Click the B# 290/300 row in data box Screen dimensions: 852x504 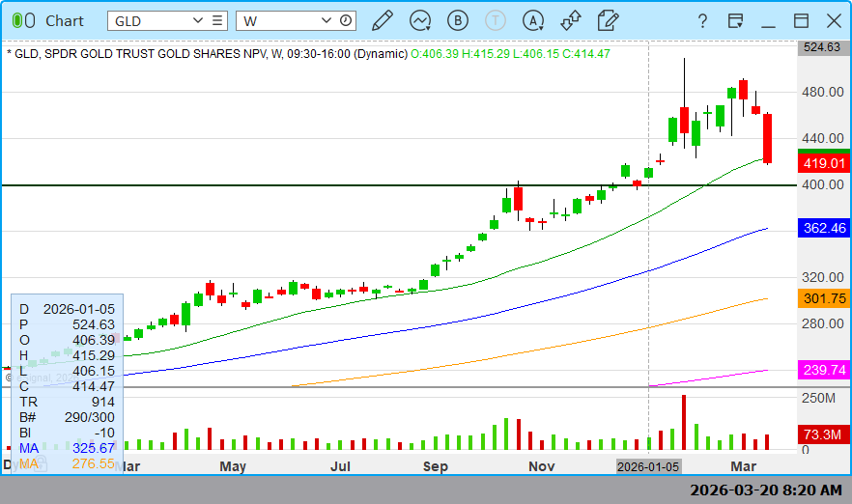tap(68, 417)
